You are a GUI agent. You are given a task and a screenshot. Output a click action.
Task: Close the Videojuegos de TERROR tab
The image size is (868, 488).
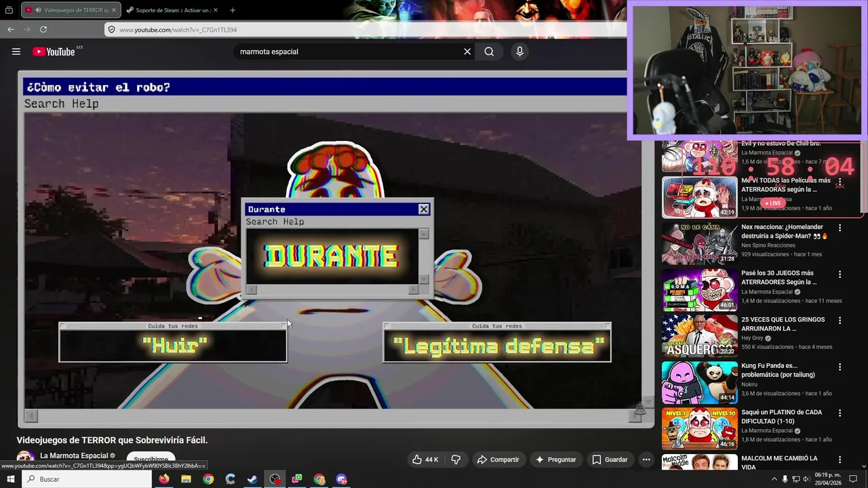(114, 10)
